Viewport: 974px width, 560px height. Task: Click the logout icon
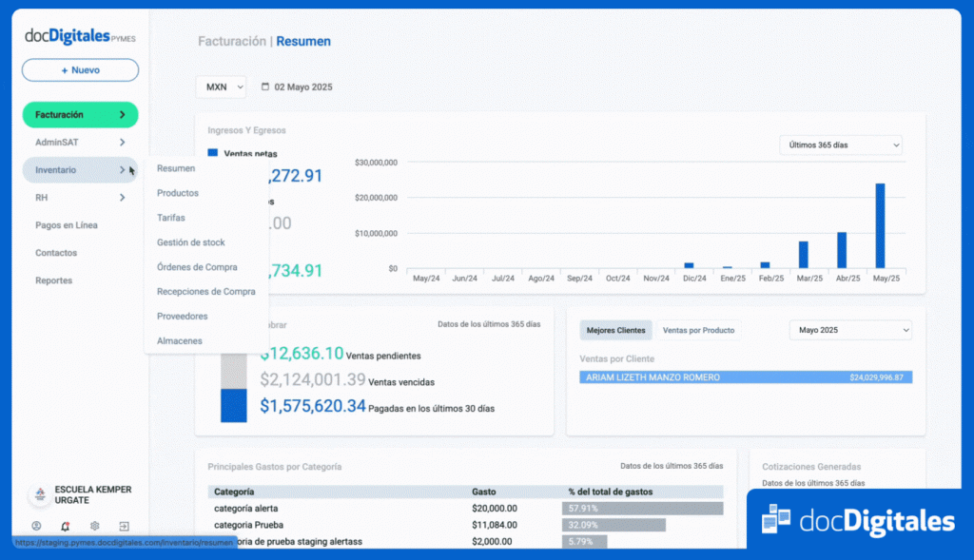pos(125,526)
